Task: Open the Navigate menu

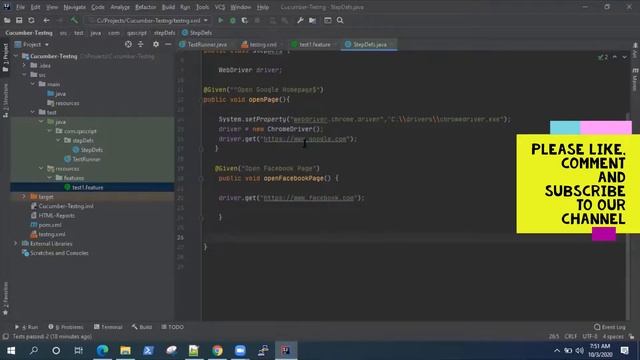Action: (74, 7)
